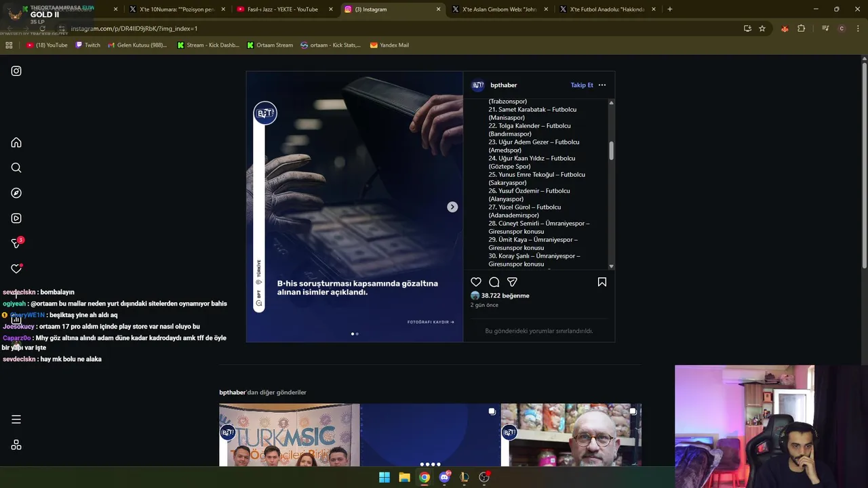868x488 pixels.
Task: Open the TURKMSIC related post thumbnail
Action: tap(290, 435)
